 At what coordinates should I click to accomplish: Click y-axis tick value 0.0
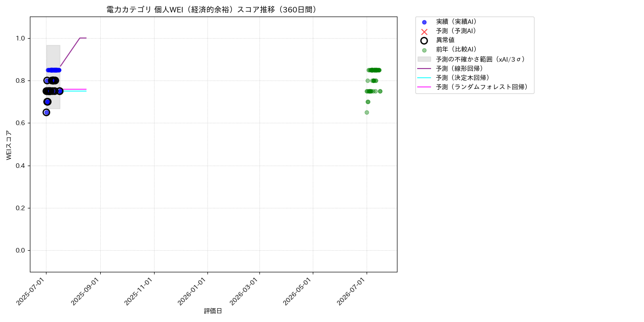(x=21, y=250)
